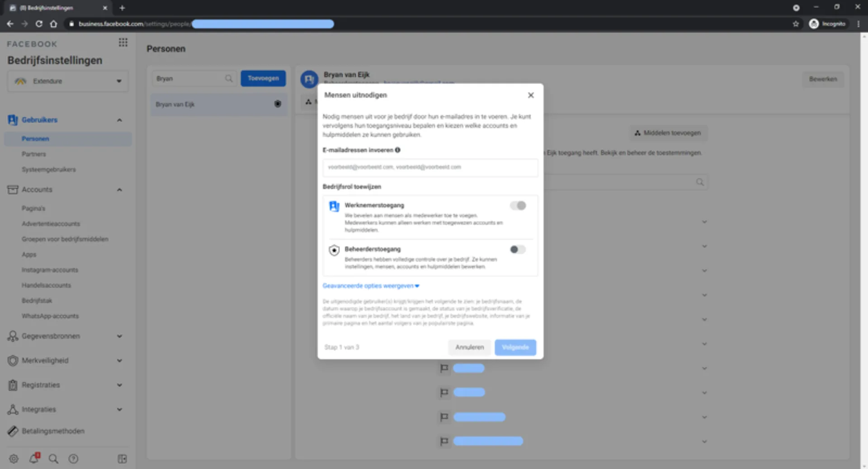The image size is (868, 469).
Task: Bookmark this page with star icon
Action: (796, 24)
